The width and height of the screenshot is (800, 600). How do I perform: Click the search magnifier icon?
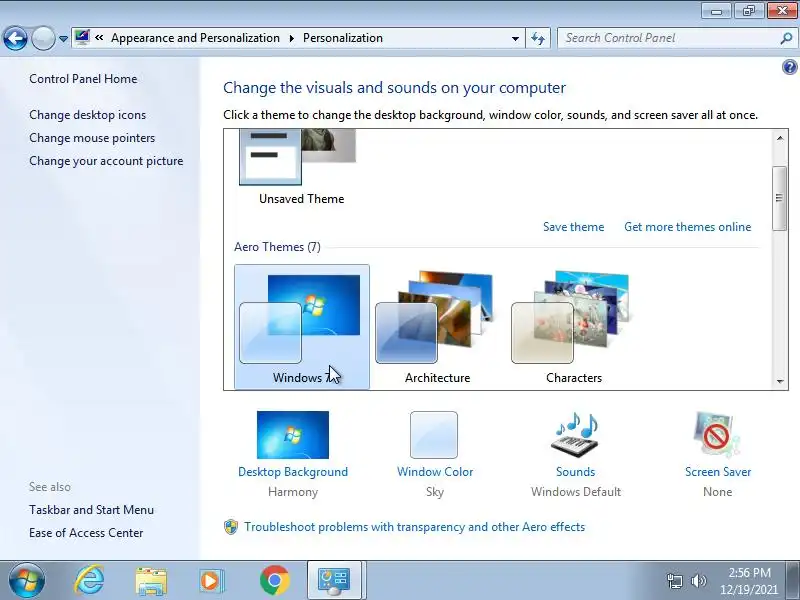coord(786,38)
